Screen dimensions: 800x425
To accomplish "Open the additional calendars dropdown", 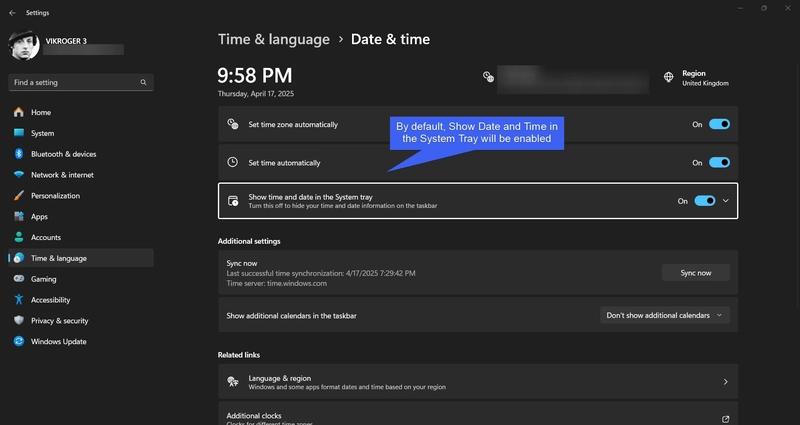I will (665, 315).
